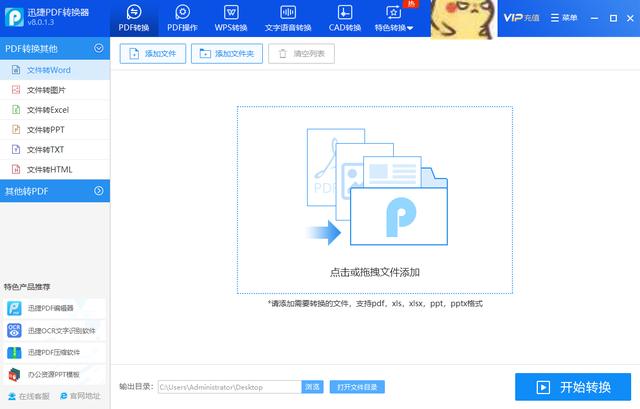Click the 文件转PPT slide icon

[16, 130]
